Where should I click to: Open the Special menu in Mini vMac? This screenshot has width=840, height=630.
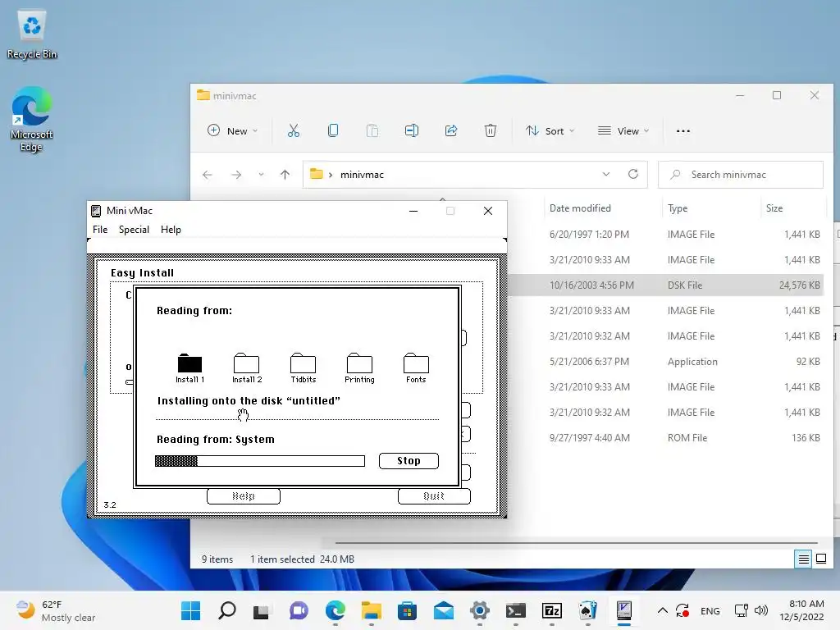[134, 230]
